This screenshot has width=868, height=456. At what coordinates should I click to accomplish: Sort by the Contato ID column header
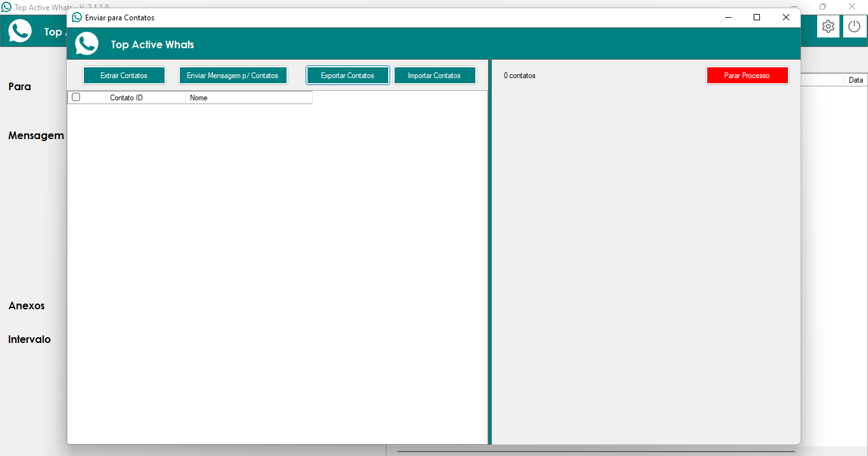tap(146, 98)
